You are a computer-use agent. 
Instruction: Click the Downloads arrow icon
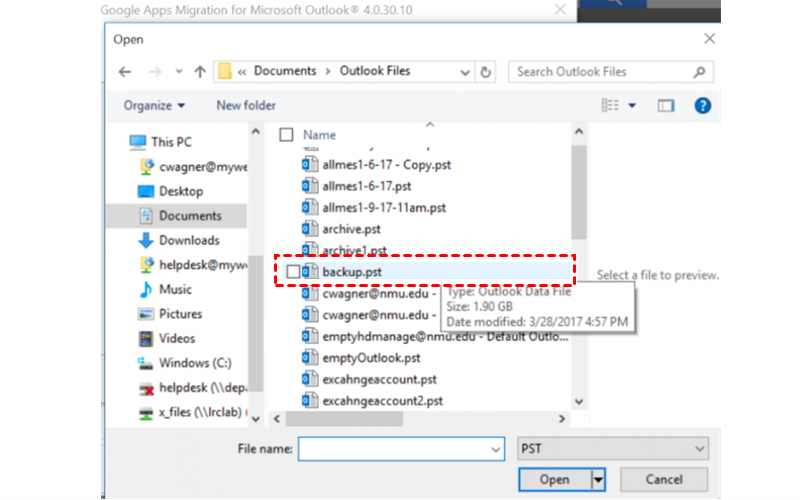click(x=145, y=240)
